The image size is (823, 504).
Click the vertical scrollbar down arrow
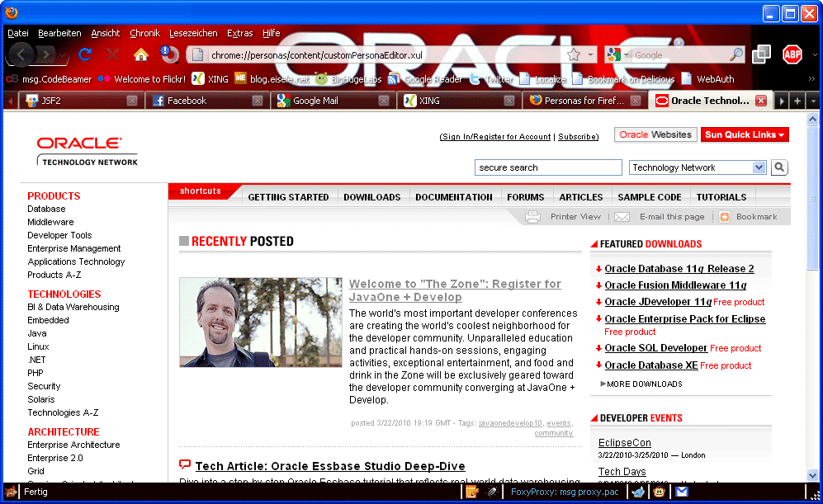click(812, 476)
